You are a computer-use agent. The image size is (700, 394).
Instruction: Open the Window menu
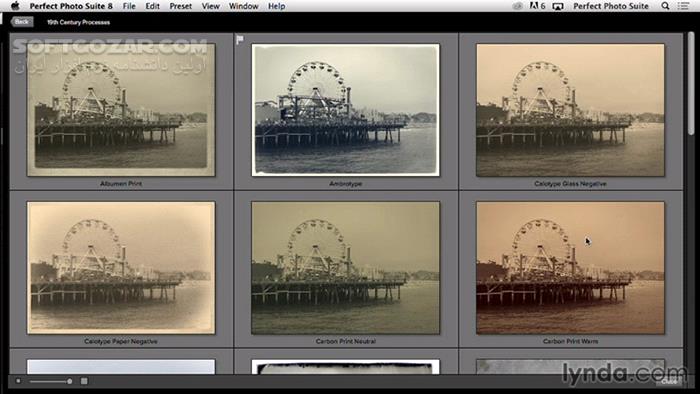point(243,6)
